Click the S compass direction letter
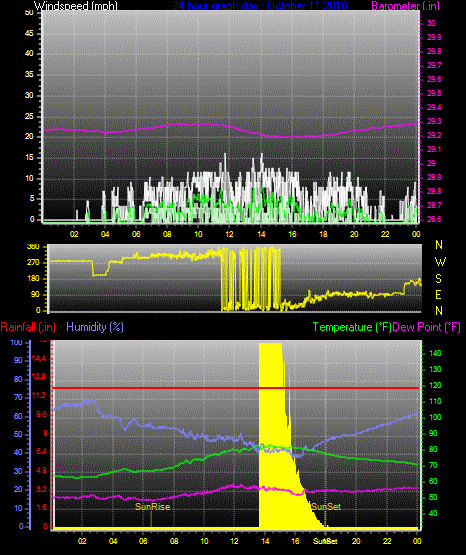This screenshot has width=466, height=555. pos(438,279)
